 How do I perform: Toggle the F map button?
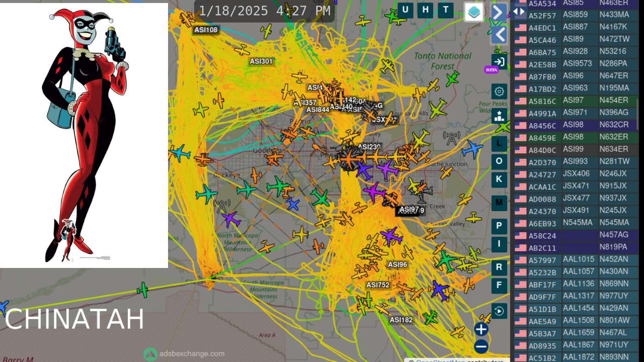point(499,286)
